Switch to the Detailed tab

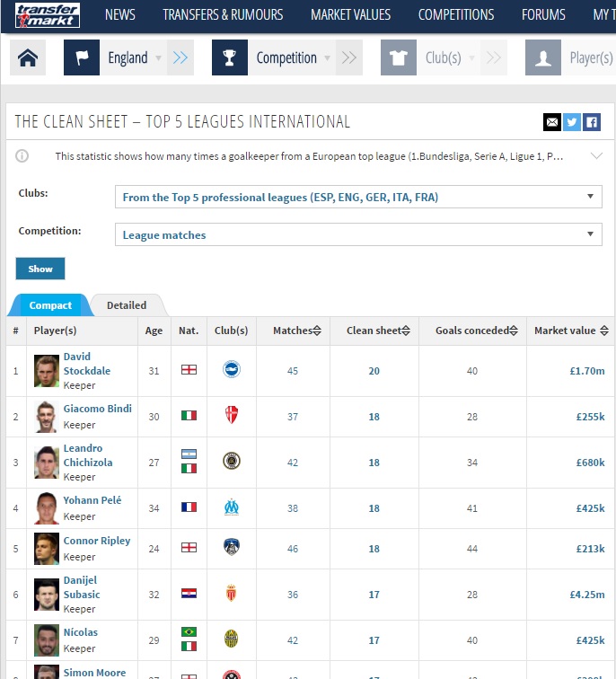127,305
